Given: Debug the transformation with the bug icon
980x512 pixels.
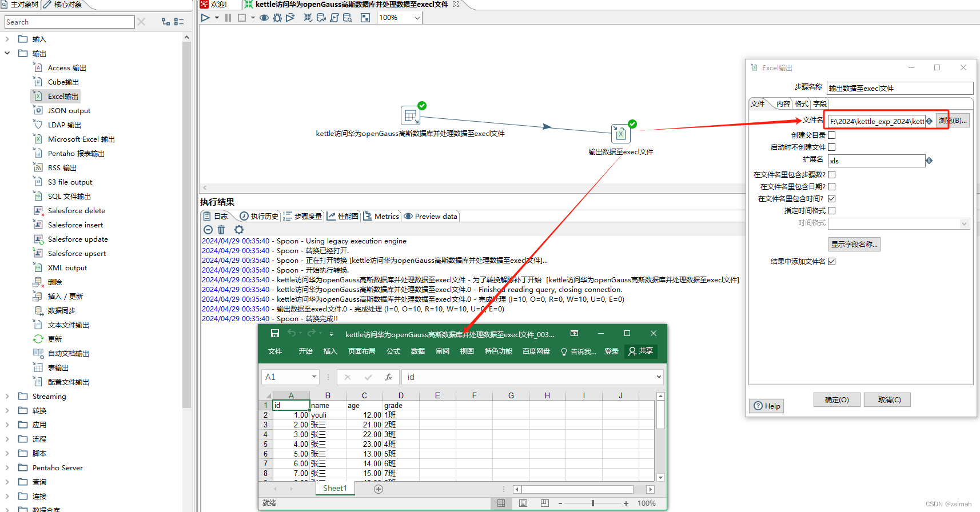Looking at the screenshot, I should 277,18.
